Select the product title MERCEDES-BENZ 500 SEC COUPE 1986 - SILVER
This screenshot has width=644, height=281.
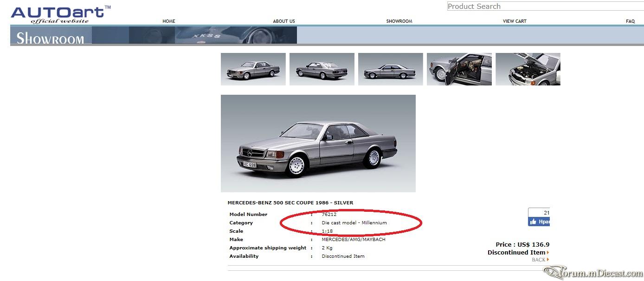pyautogui.click(x=290, y=203)
